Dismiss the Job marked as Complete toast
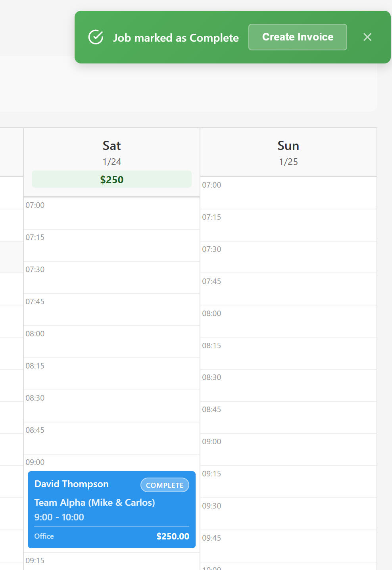This screenshot has width=392, height=570. (x=367, y=37)
